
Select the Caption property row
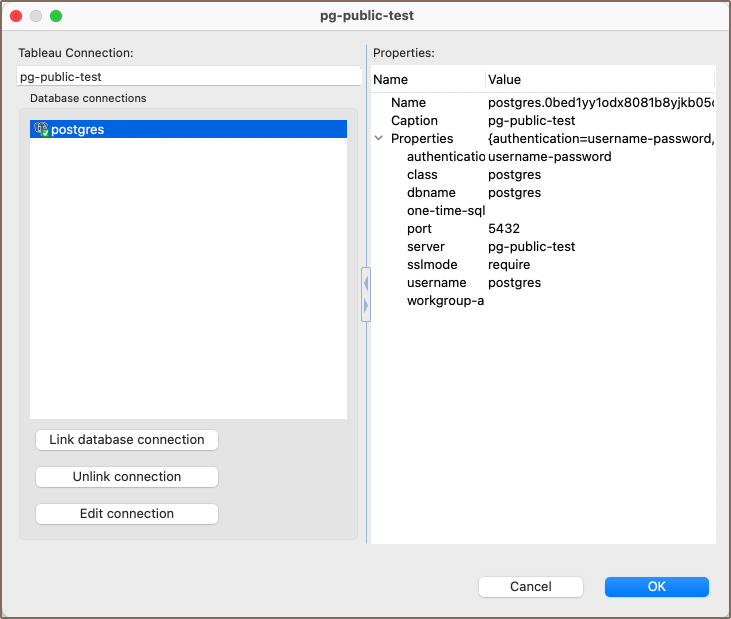[x=414, y=121]
